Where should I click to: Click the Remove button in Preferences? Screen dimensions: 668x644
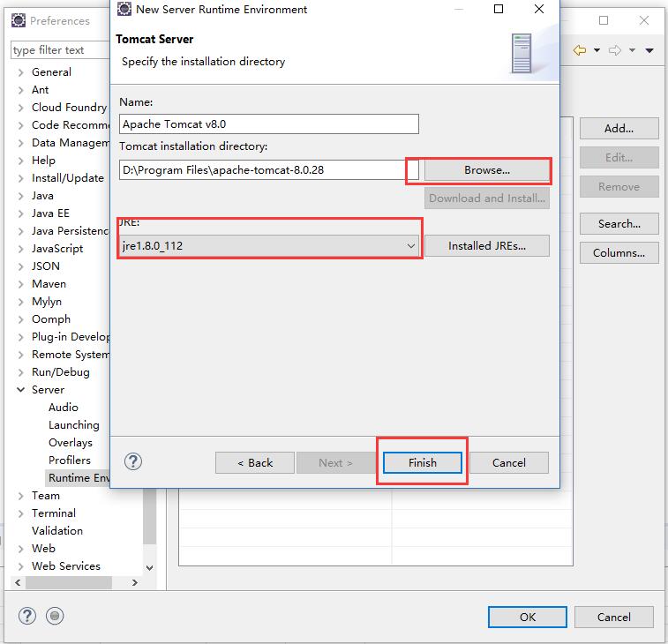coord(619,186)
